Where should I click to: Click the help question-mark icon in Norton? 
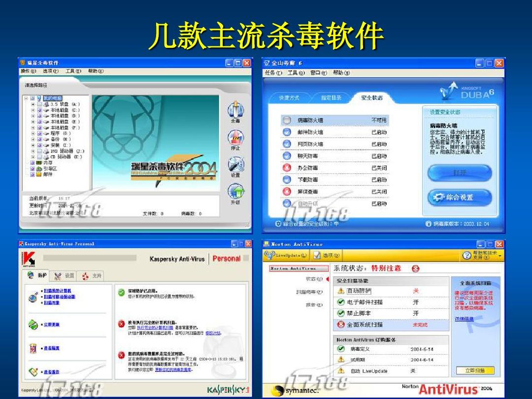click(x=467, y=256)
